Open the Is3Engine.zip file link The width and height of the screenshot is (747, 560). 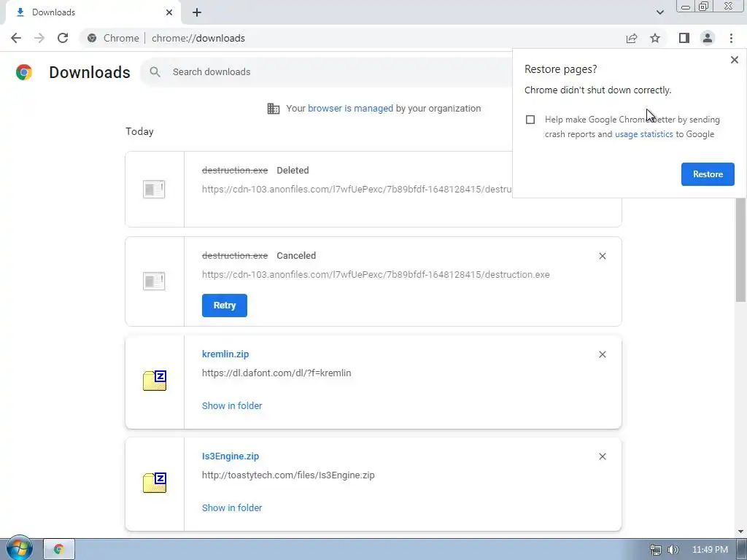231,456
